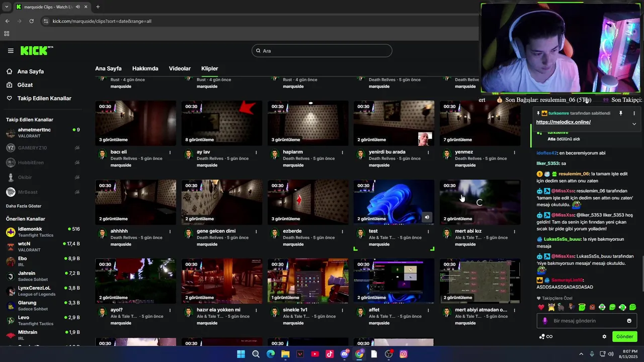Click the red heart emote in chat
Image resolution: width=644 pixels, height=362 pixels.
(x=541, y=307)
